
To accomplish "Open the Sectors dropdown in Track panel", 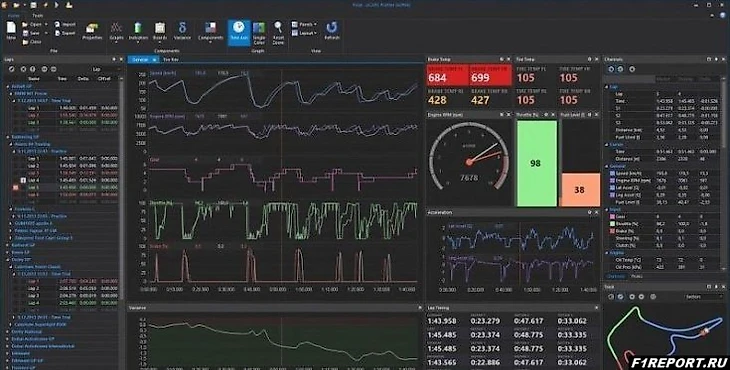I will 702,296.
